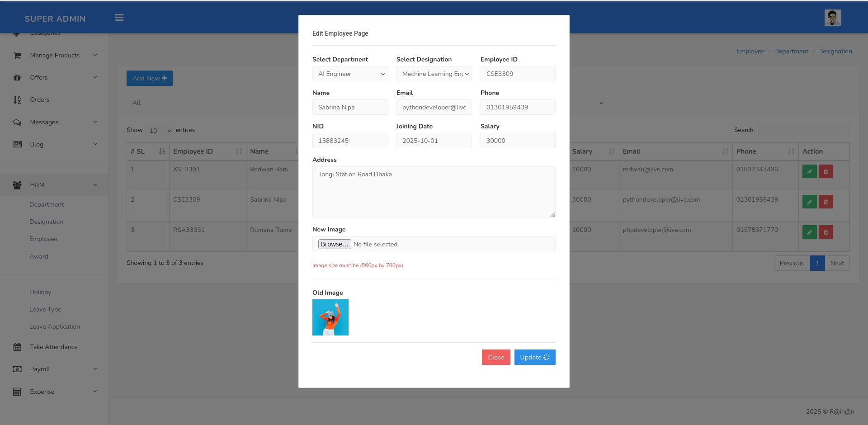Viewport: 868px width, 425px height.
Task: Open the user profile avatar
Action: click(x=832, y=18)
